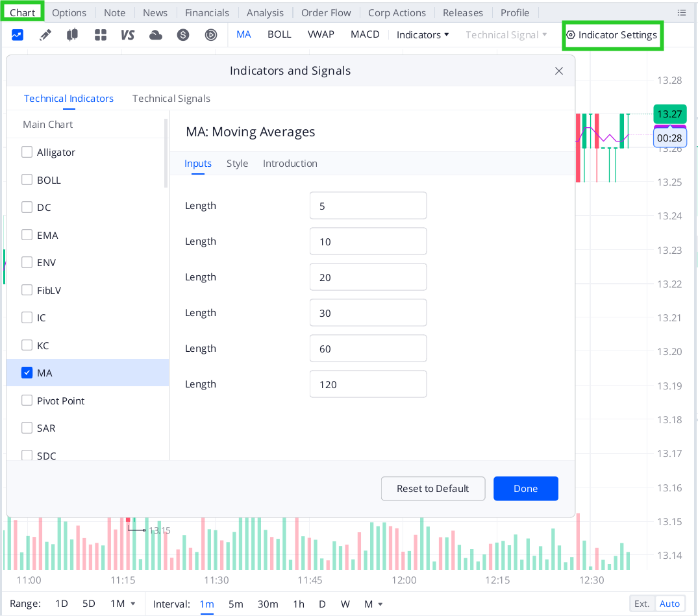Open the Financials menu item
698x616 pixels.
[x=206, y=12]
